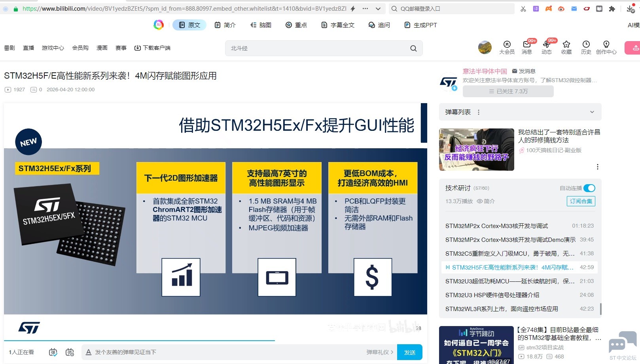Click the lightning speed-mode icon in address bar
This screenshot has width=640, height=364.
tap(353, 9)
